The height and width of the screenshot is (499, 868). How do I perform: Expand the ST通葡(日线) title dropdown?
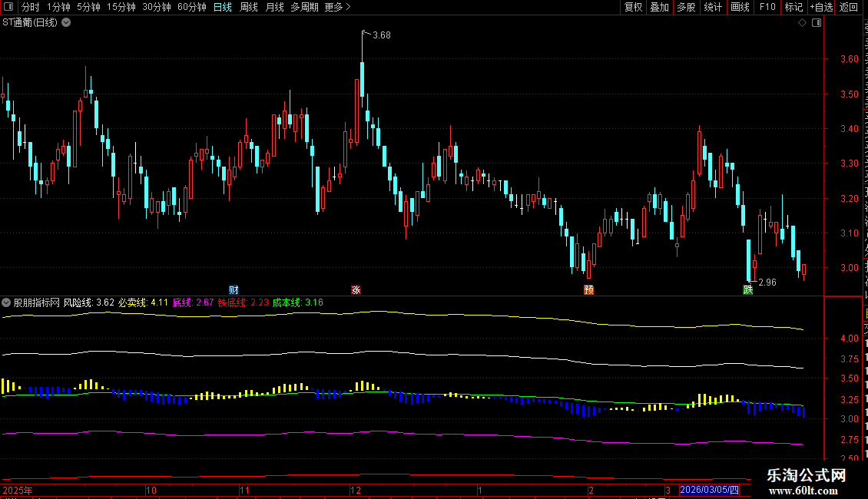(x=66, y=23)
